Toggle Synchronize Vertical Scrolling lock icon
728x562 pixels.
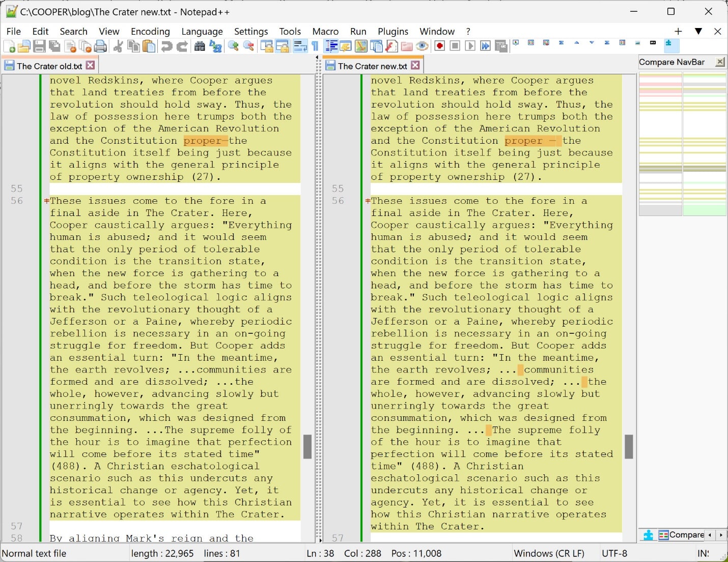(x=267, y=46)
